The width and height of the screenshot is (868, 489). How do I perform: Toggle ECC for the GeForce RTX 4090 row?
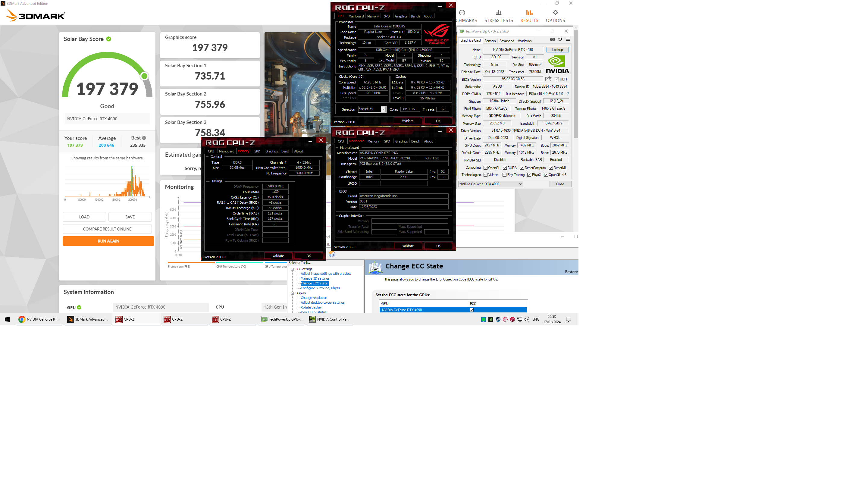[x=472, y=310]
